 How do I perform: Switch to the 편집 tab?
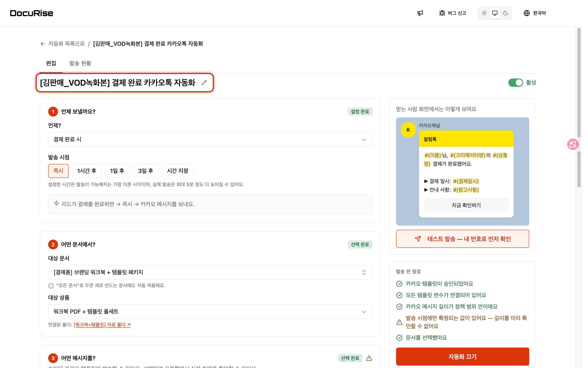(x=51, y=63)
